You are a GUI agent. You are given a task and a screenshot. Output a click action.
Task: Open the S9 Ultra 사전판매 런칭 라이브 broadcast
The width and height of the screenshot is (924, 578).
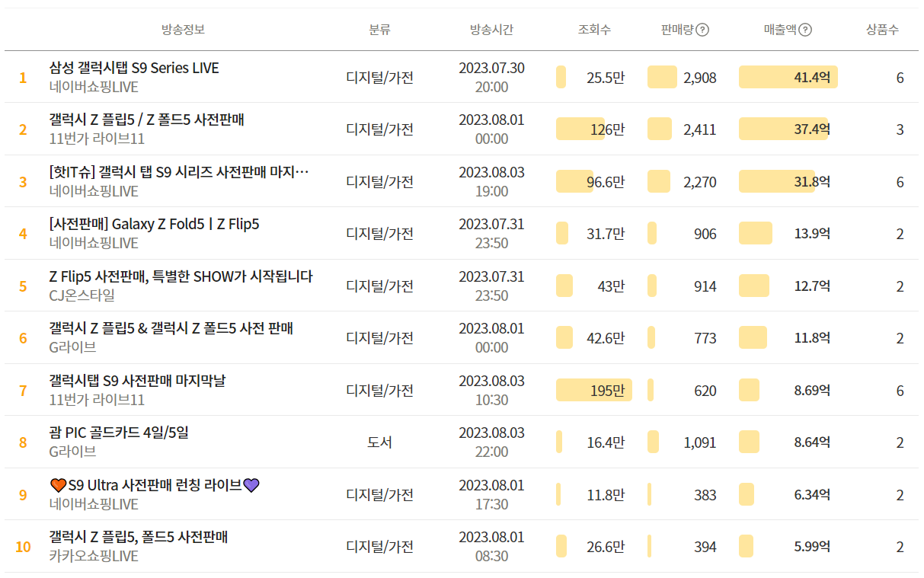click(155, 485)
